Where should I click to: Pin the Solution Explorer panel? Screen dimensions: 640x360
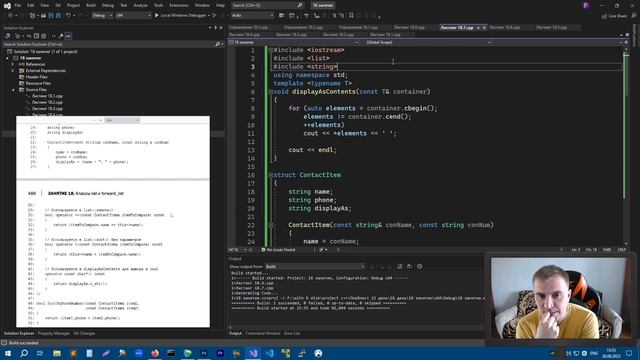(x=216, y=28)
